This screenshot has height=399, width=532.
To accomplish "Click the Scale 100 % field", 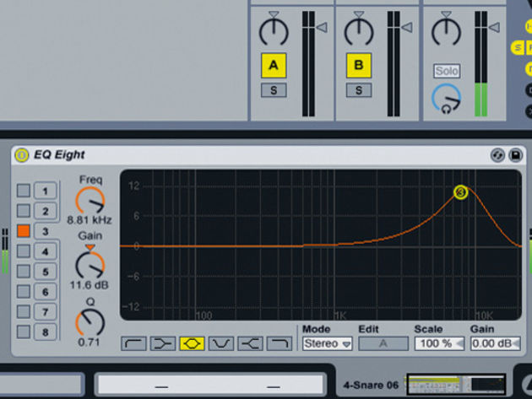I will click(439, 343).
